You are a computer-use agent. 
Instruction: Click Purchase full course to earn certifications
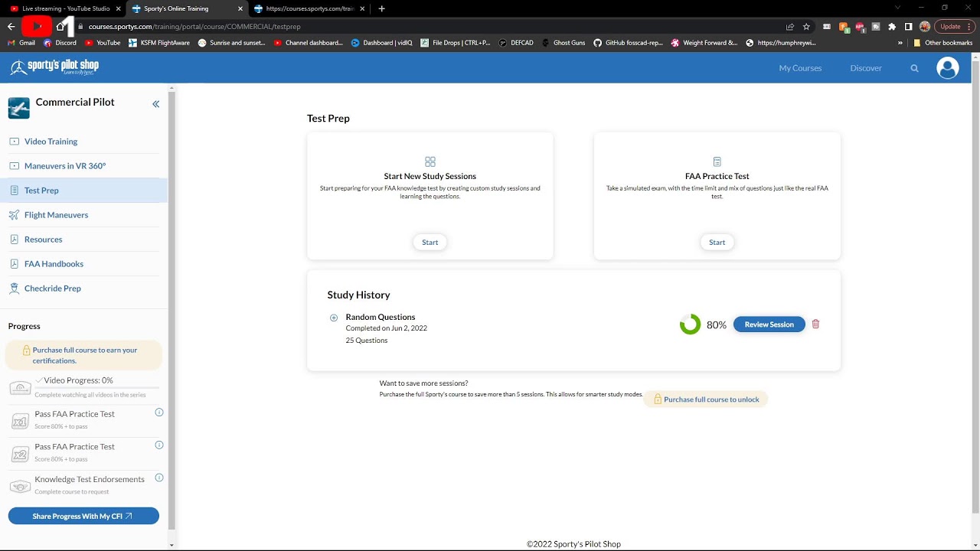tap(84, 355)
